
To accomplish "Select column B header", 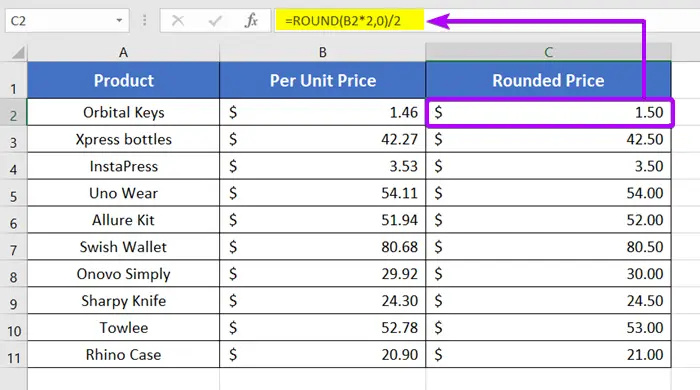I will [322, 53].
